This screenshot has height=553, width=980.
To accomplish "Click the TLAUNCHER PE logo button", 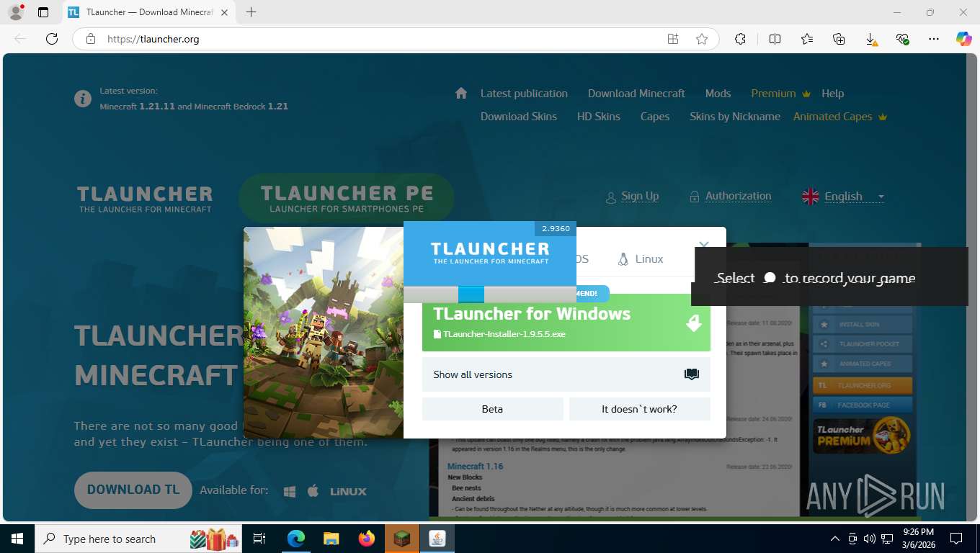I will (347, 198).
